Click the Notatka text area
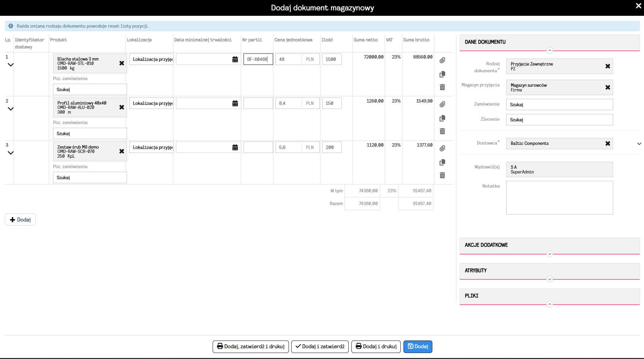Viewport: 644px width, 359px height. tap(559, 198)
